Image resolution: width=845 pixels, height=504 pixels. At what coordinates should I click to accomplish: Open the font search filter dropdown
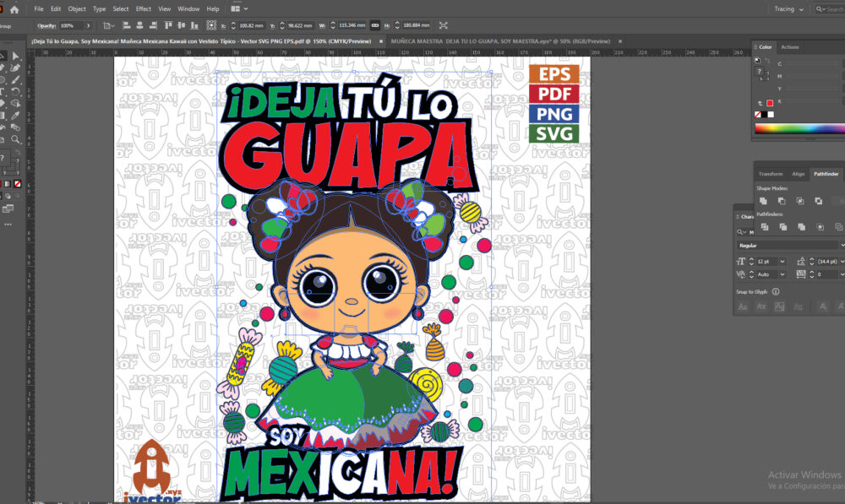(742, 232)
